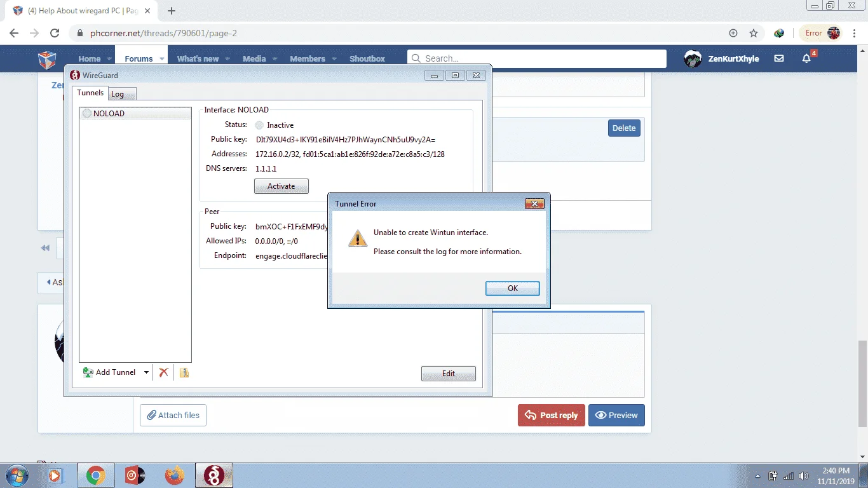Open the media player taskbar icon
Screen dimensions: 868x488
tap(55, 475)
